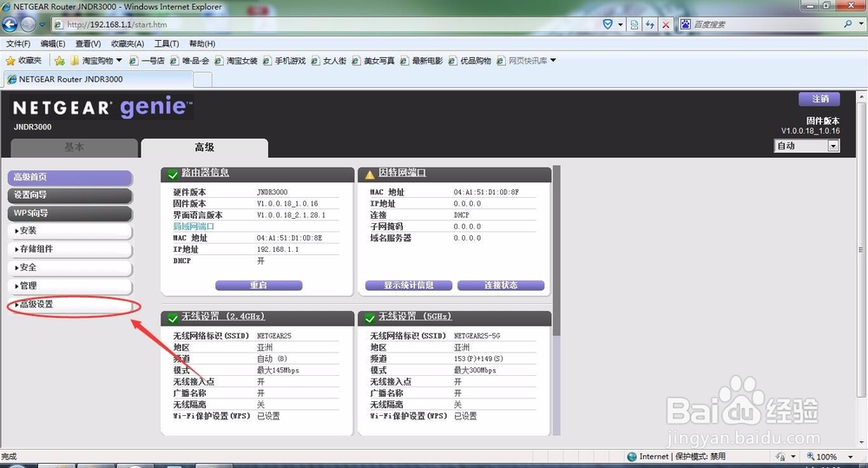The image size is (868, 468).
Task: Click the address bar URL field
Action: (326, 24)
